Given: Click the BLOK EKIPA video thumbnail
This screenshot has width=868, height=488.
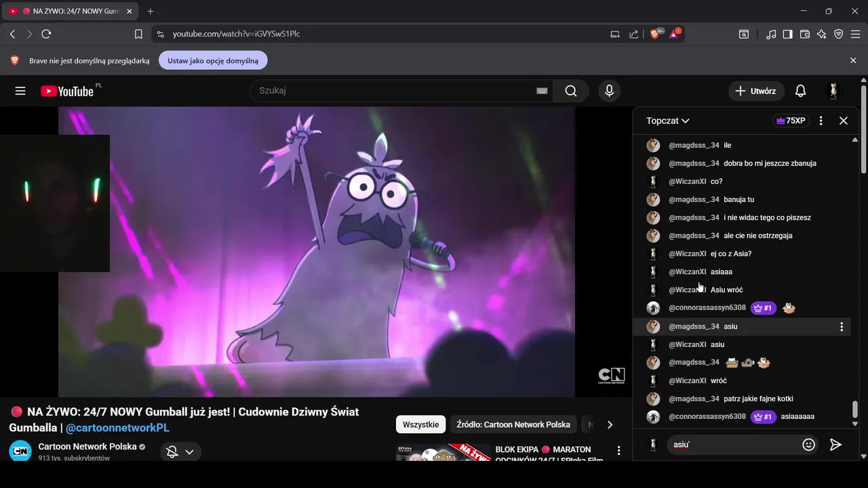Looking at the screenshot, I should pyautogui.click(x=443, y=452).
